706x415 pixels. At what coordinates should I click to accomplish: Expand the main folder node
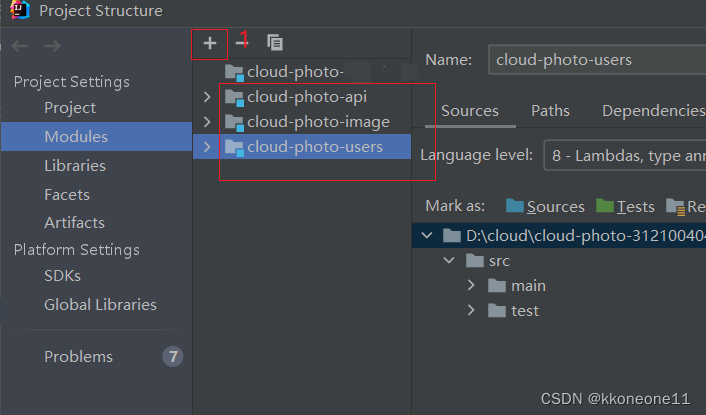pyautogui.click(x=471, y=285)
